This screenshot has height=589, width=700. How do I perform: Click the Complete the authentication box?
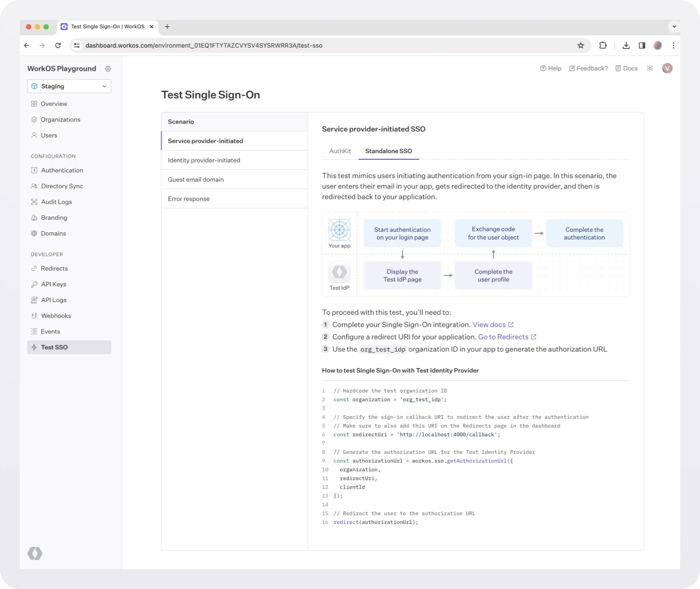pos(584,233)
